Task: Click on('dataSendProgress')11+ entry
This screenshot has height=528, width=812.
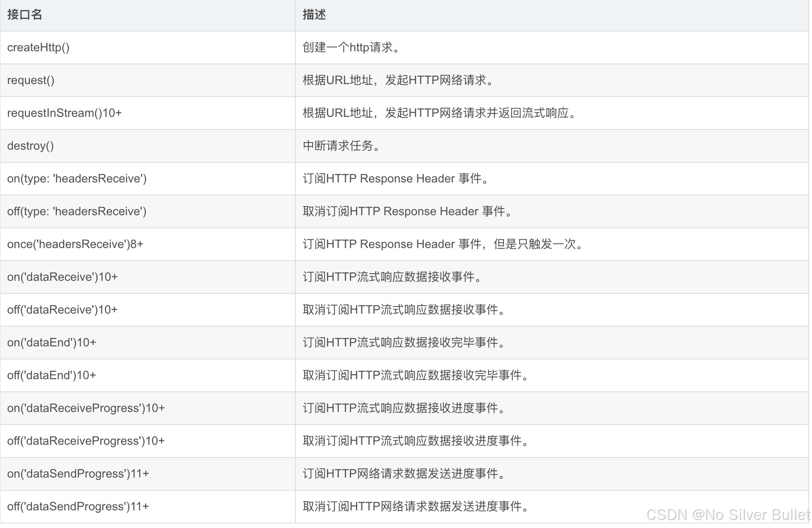Action: point(78,474)
